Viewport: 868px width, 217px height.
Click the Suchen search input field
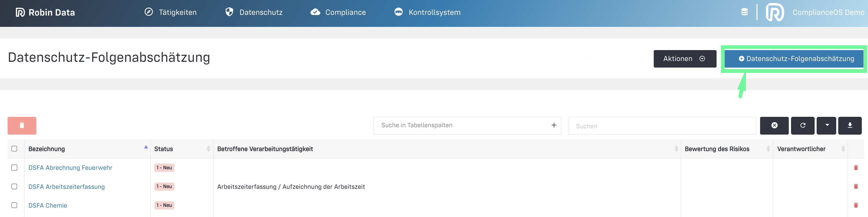(x=662, y=126)
